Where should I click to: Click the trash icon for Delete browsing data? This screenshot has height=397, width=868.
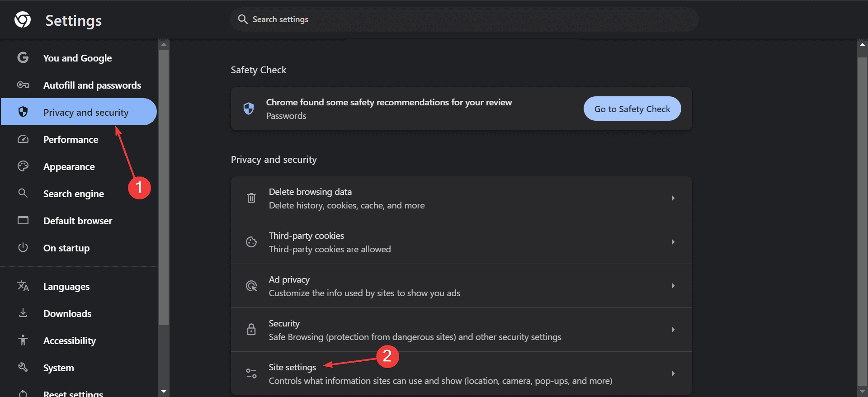pos(251,198)
